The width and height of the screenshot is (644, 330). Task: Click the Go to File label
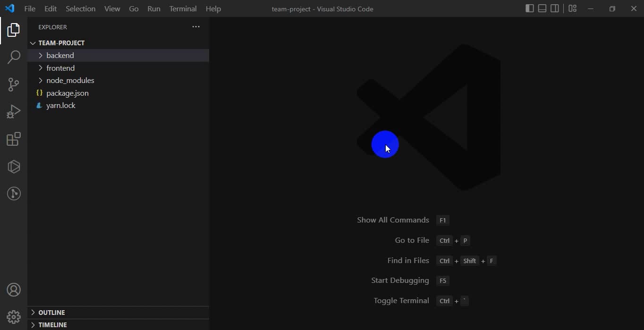412,240
